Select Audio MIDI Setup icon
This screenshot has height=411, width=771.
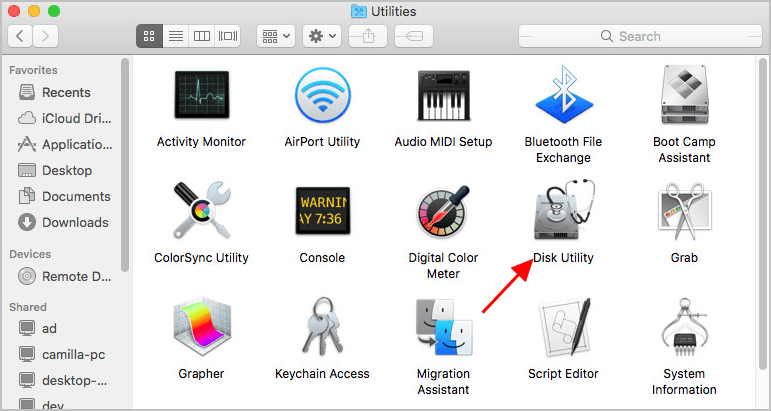[x=444, y=97]
